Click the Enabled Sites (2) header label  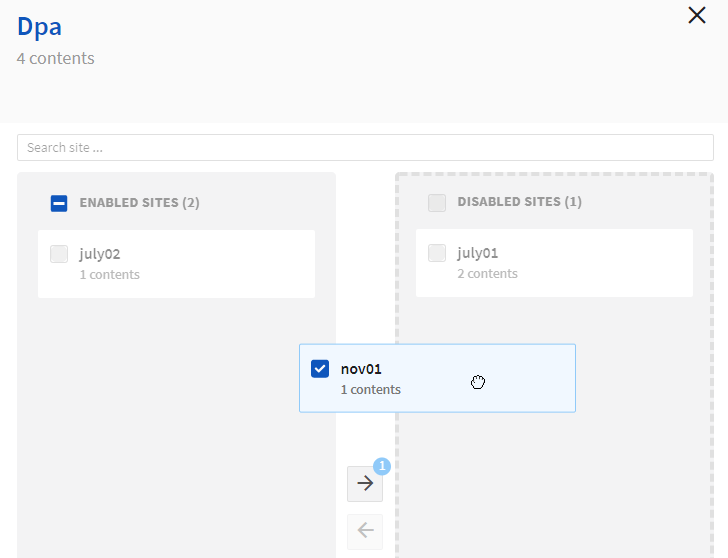[139, 203]
